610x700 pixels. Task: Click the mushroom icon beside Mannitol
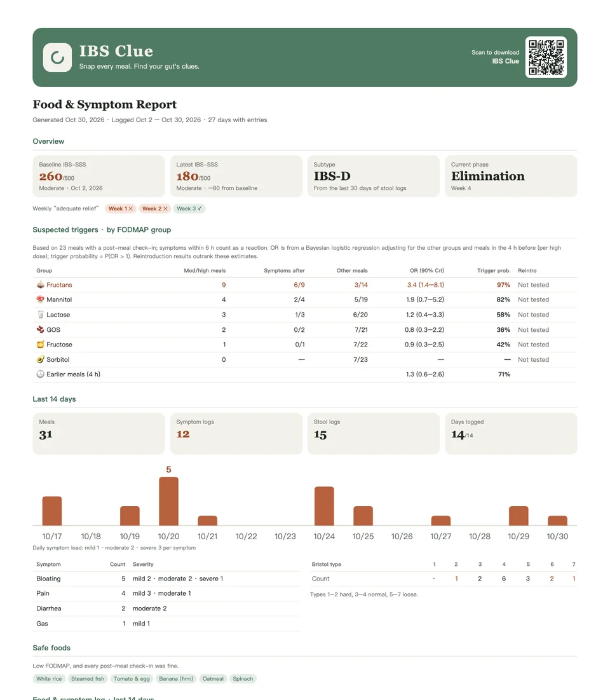coord(40,299)
